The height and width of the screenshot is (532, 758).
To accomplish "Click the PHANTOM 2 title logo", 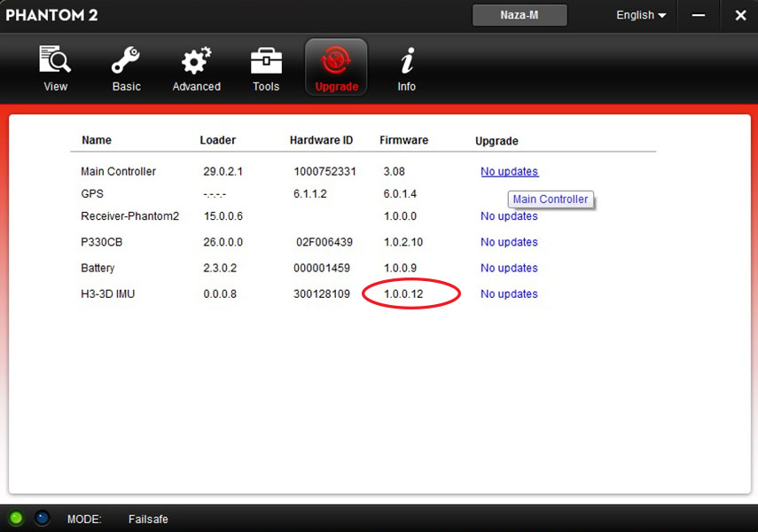I will click(51, 15).
